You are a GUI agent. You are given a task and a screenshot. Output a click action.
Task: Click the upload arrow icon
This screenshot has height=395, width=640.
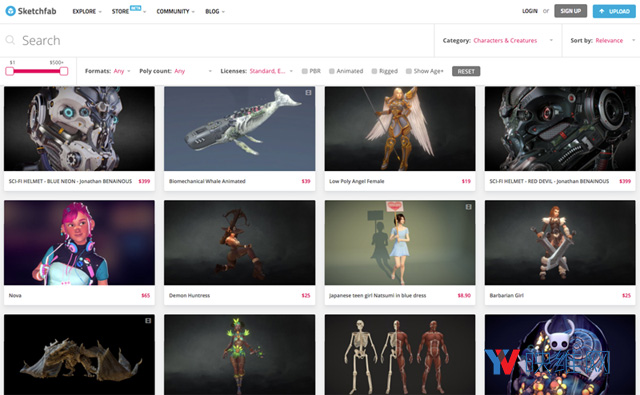coord(602,11)
